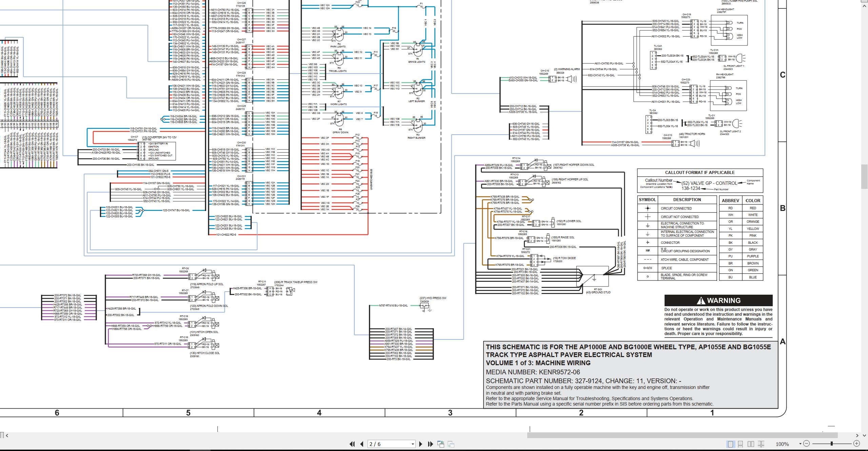Click the (152) R LOWER SOL label
Image resolution: width=868 pixels, height=451 pixels.
pos(569,221)
